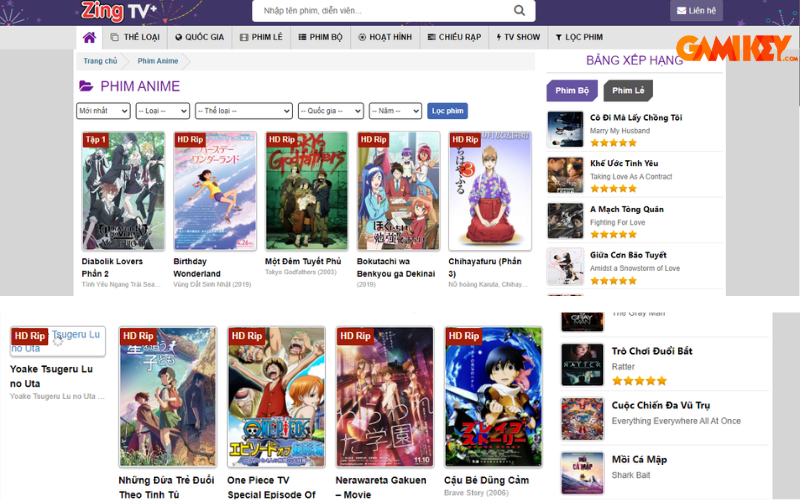
Task: Expand the Năm filter dropdown
Action: (395, 111)
